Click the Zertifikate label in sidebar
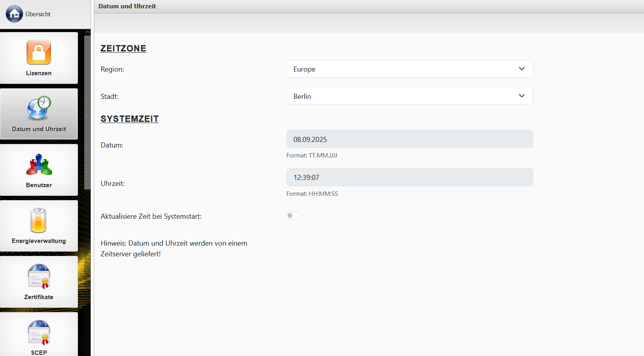This screenshot has width=644, height=356. pyautogui.click(x=39, y=297)
